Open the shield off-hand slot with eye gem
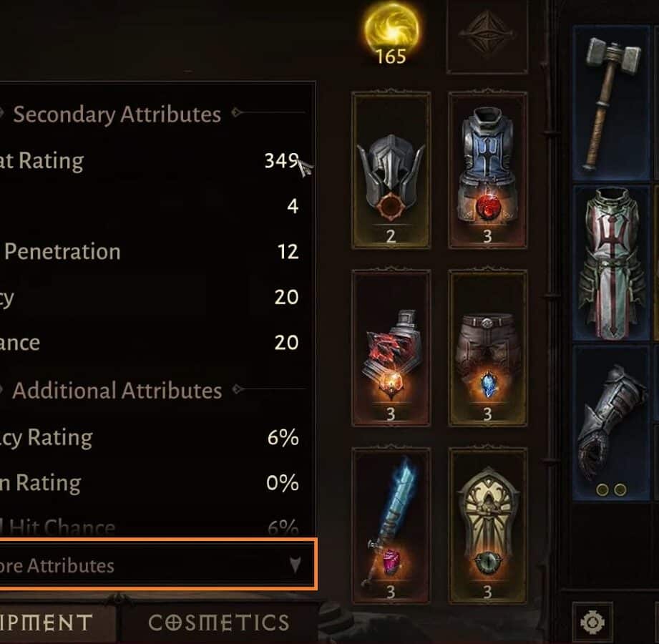The height and width of the screenshot is (644, 659). pyautogui.click(x=487, y=525)
